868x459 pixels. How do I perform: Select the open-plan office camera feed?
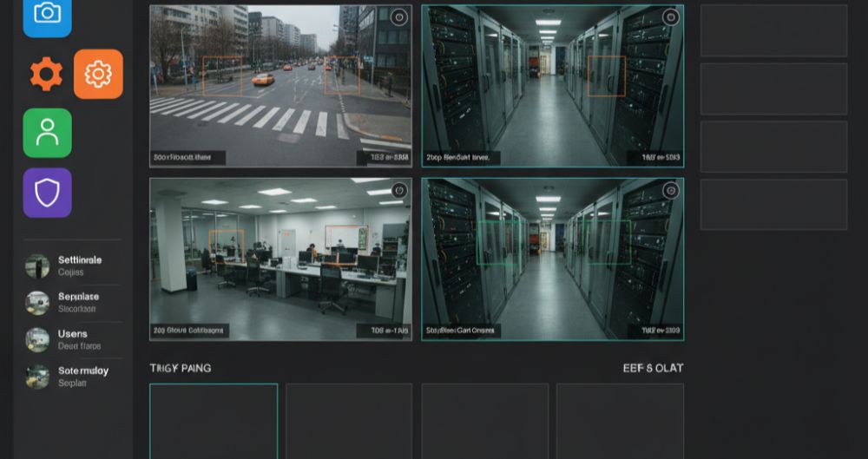[x=280, y=259]
